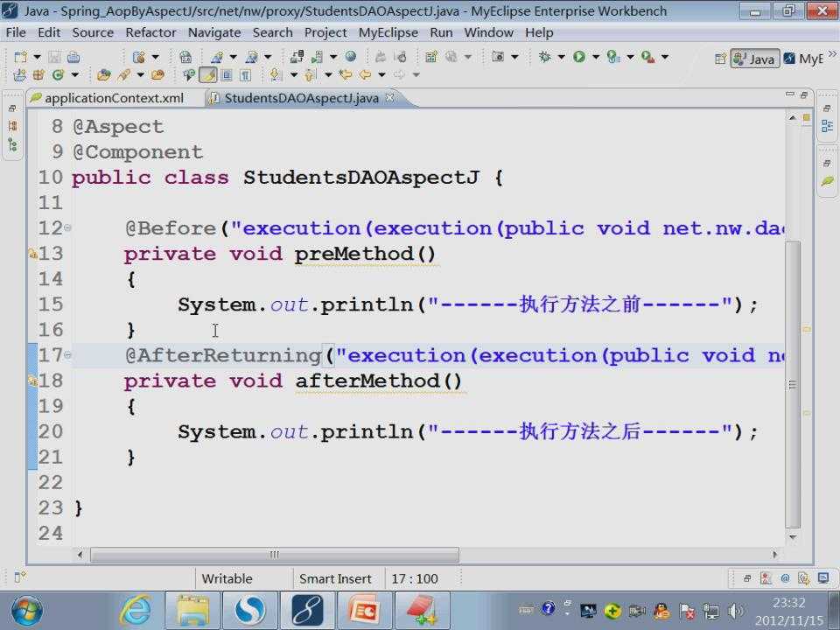Open the Refactor menu

click(150, 32)
